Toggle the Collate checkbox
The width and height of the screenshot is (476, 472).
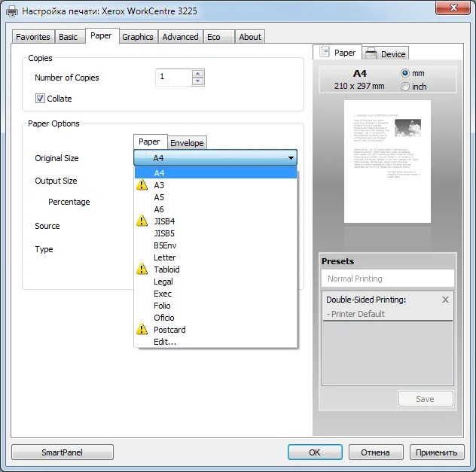coord(40,99)
